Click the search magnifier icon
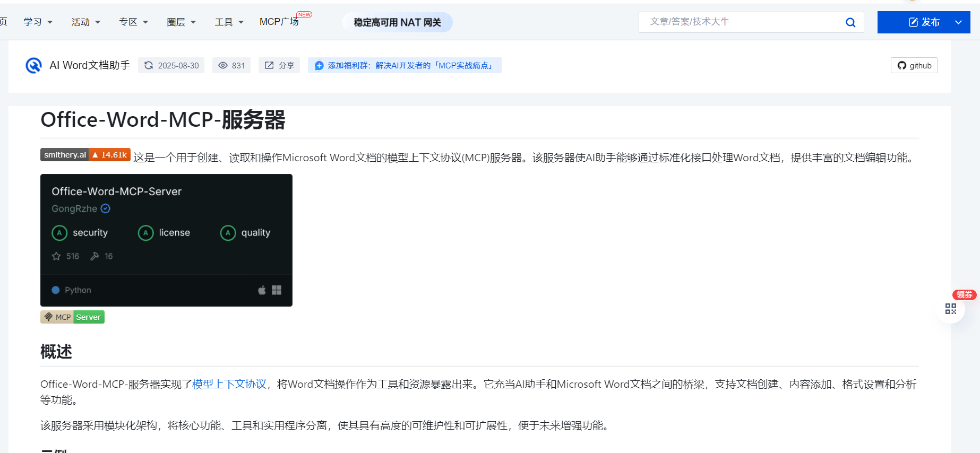980x453 pixels. 850,22
